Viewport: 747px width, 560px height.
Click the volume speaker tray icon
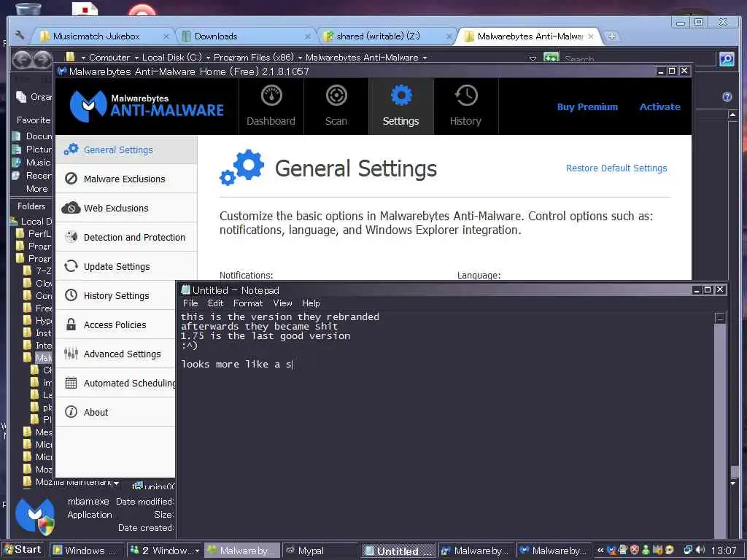tap(700, 550)
